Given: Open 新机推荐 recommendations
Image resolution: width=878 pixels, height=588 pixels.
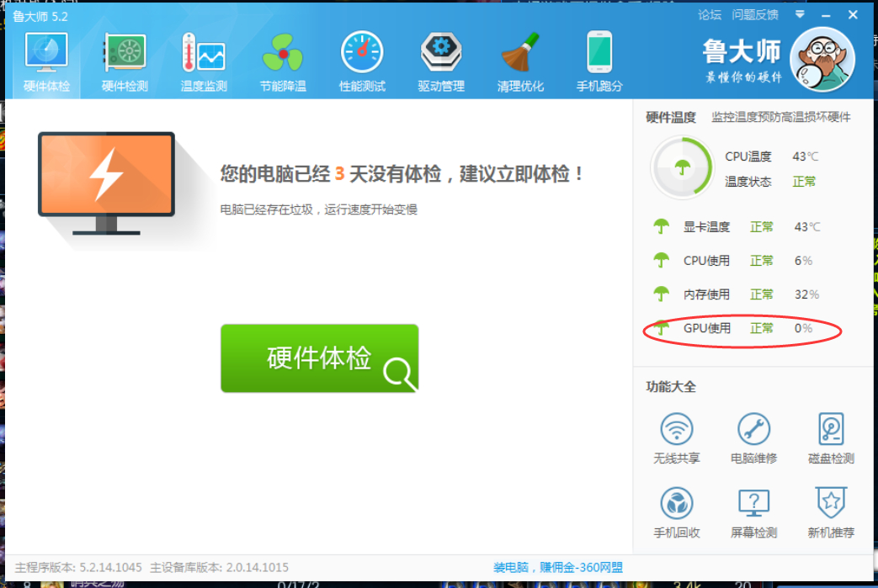Looking at the screenshot, I should click(831, 512).
